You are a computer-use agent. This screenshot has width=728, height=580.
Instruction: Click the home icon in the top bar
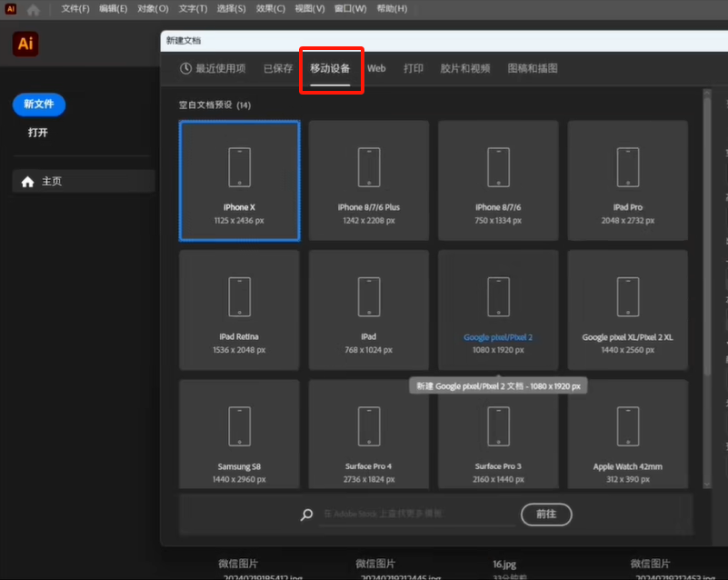coord(34,9)
